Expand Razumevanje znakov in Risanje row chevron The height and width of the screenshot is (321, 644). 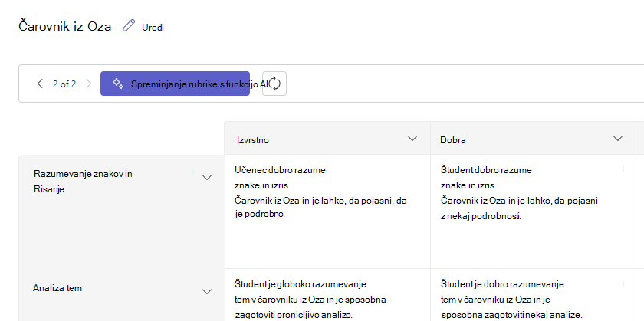[207, 177]
